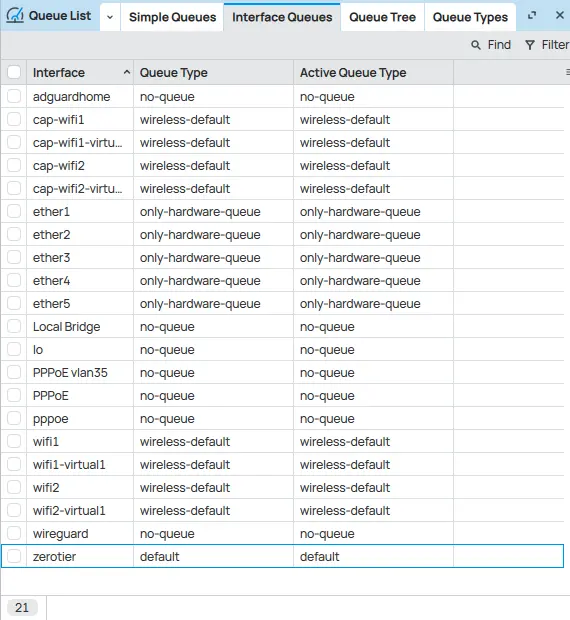Viewport: 570px width, 620px height.
Task: Open the column settings menu icon
Action: click(x=568, y=72)
